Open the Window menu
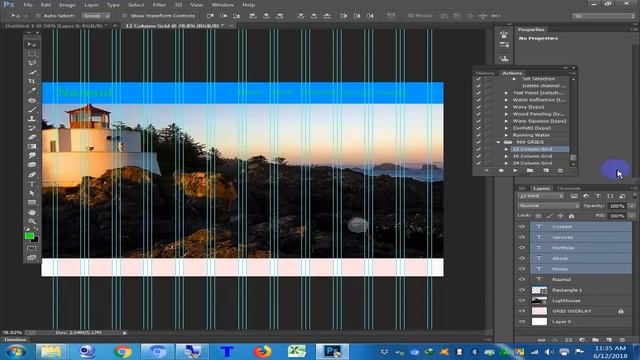The width and height of the screenshot is (640, 360). [223, 5]
